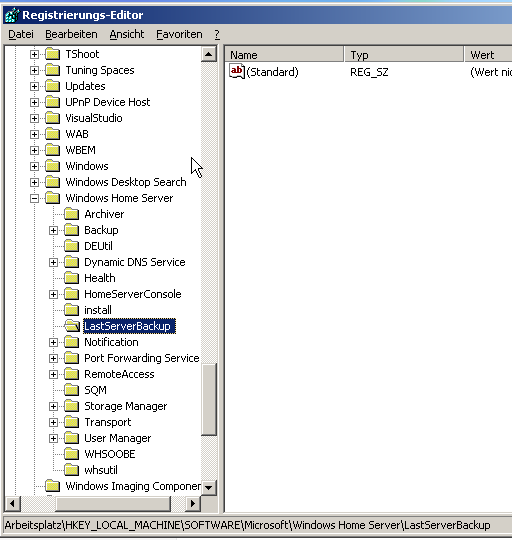The width and height of the screenshot is (512, 540).
Task: Click the tree scroll up arrow
Action: pyautogui.click(x=209, y=54)
